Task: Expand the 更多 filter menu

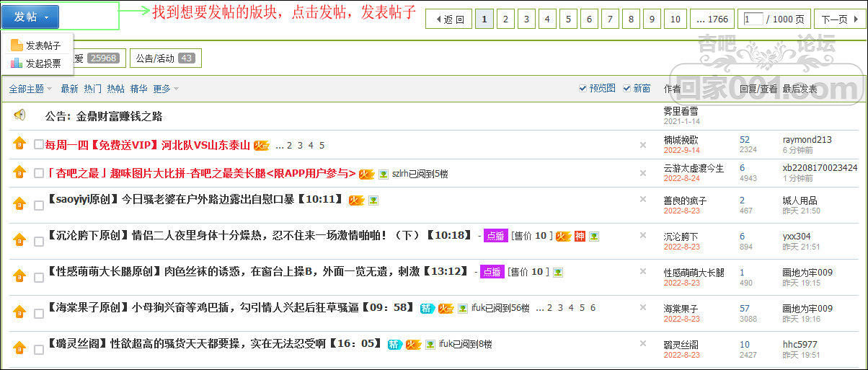Action: coord(165,89)
